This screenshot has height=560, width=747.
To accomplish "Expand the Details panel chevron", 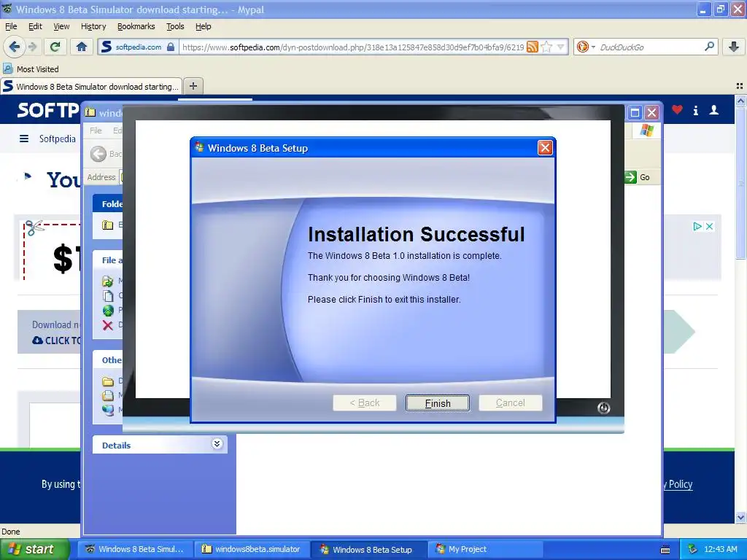I will coord(217,444).
